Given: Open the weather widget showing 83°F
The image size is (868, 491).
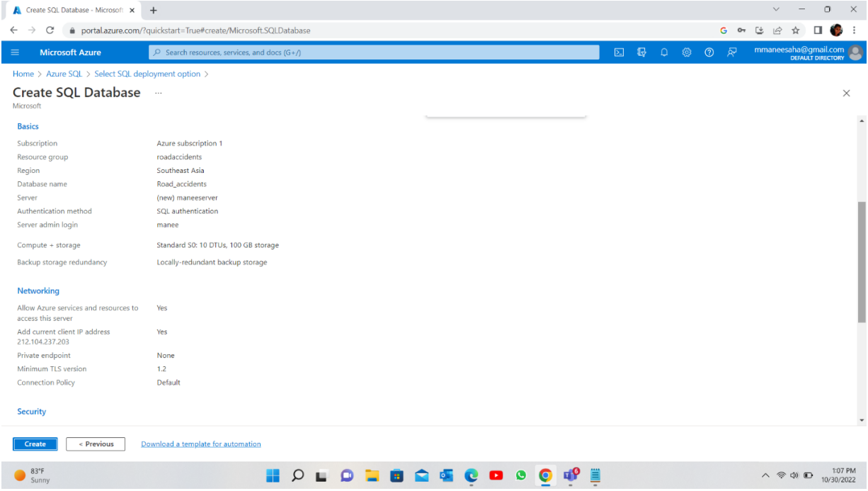Looking at the screenshot, I should pos(32,475).
